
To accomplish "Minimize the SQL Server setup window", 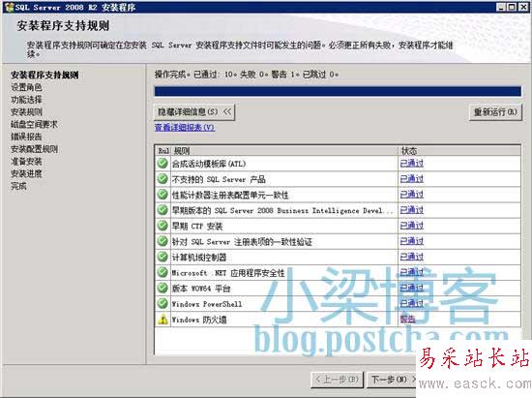I will pyautogui.click(x=502, y=7).
